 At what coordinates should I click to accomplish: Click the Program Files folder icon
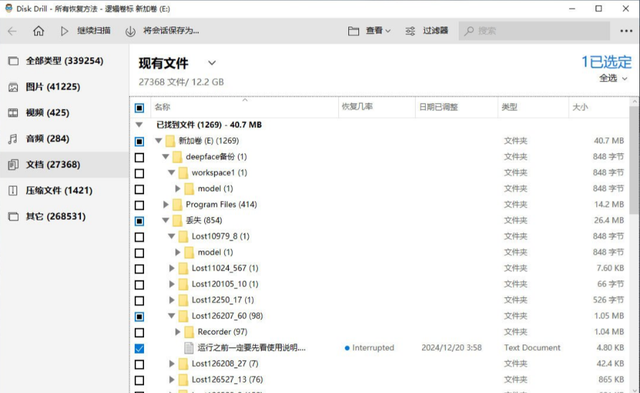click(177, 204)
